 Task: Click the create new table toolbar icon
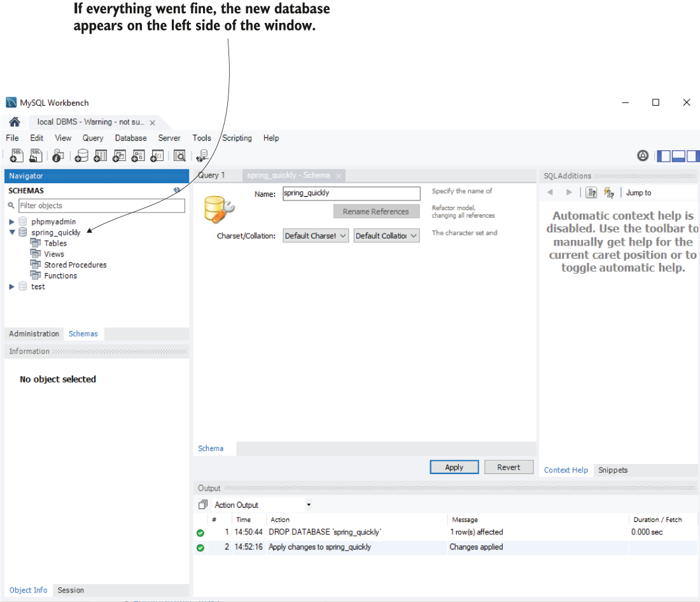101,156
